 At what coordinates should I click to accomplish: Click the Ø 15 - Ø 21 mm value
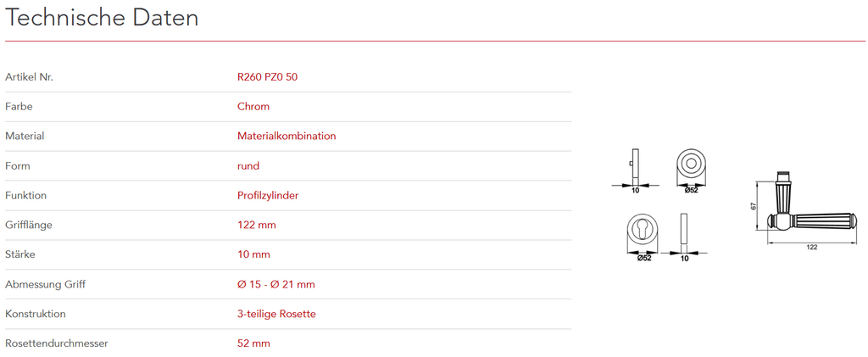click(x=276, y=284)
